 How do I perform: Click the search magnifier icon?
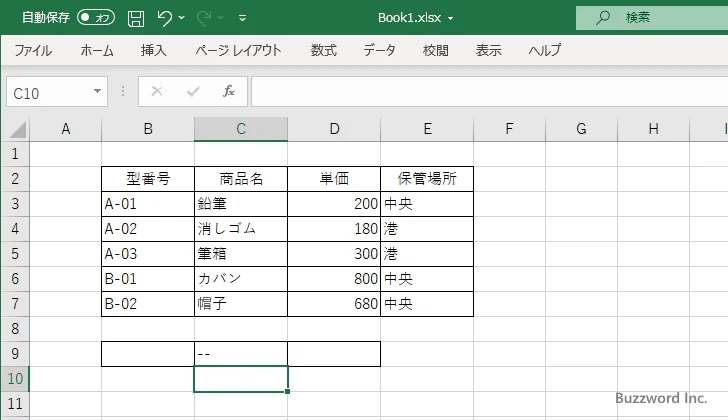click(603, 18)
